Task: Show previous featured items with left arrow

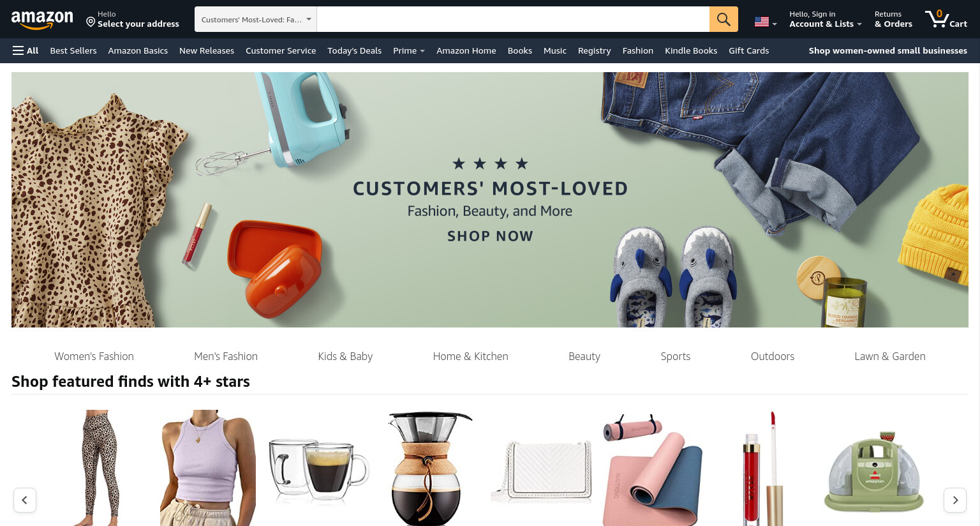Action: pos(25,500)
